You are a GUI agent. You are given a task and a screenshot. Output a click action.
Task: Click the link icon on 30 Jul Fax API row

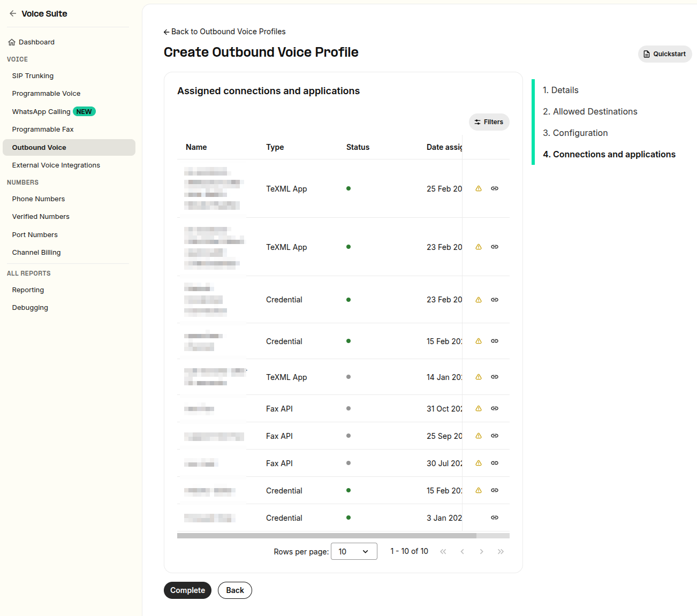coord(495,463)
